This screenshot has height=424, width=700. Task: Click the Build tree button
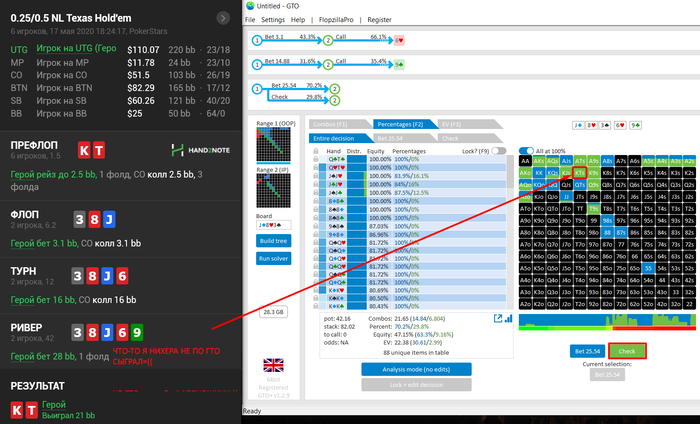(274, 241)
